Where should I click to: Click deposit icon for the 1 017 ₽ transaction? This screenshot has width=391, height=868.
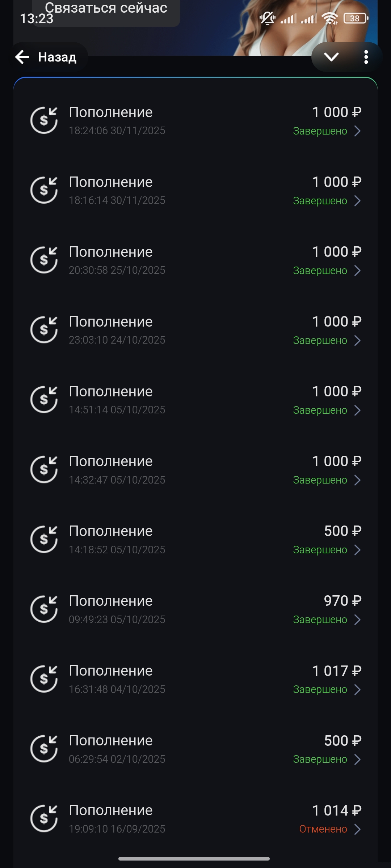tap(44, 679)
